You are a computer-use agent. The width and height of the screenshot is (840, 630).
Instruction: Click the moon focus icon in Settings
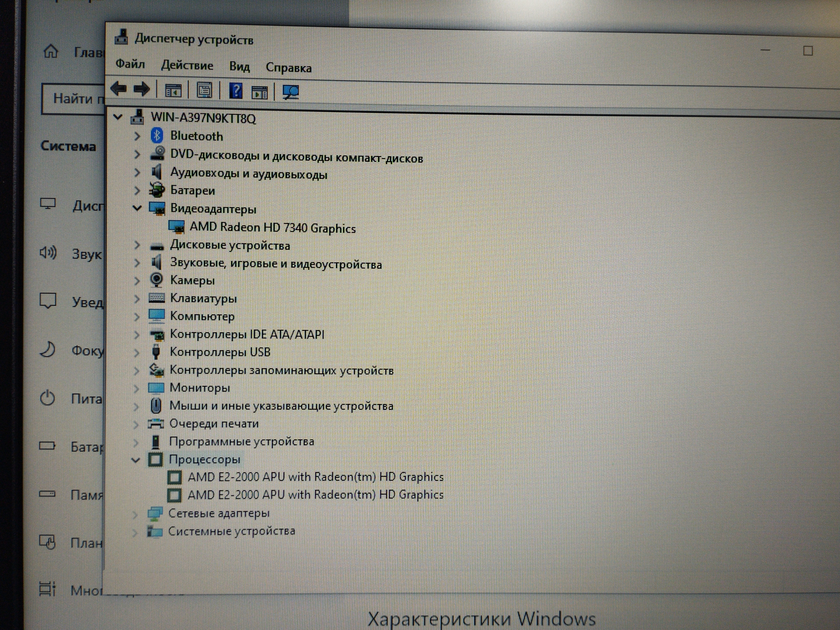47,349
